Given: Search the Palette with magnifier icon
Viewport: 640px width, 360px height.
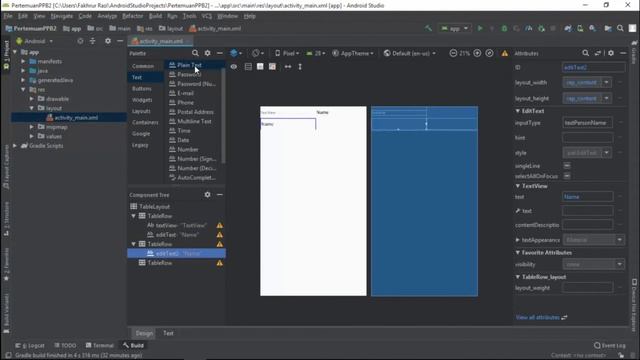Looking at the screenshot, I should (x=195, y=53).
